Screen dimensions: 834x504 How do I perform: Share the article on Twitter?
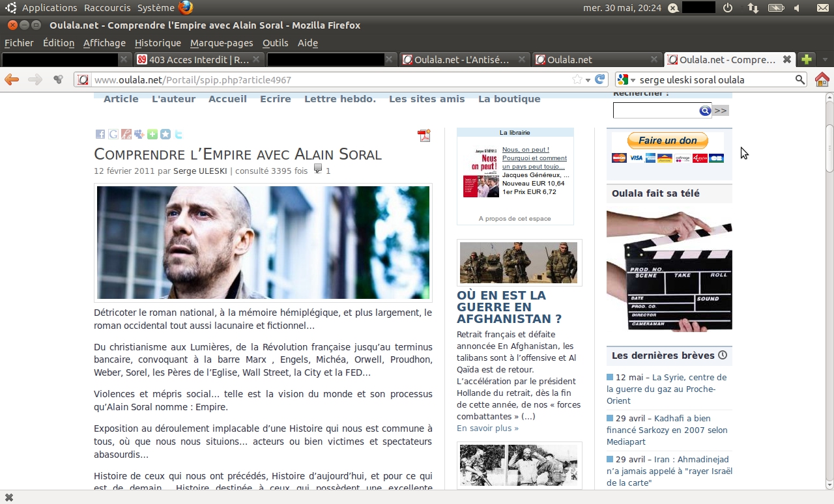click(179, 134)
